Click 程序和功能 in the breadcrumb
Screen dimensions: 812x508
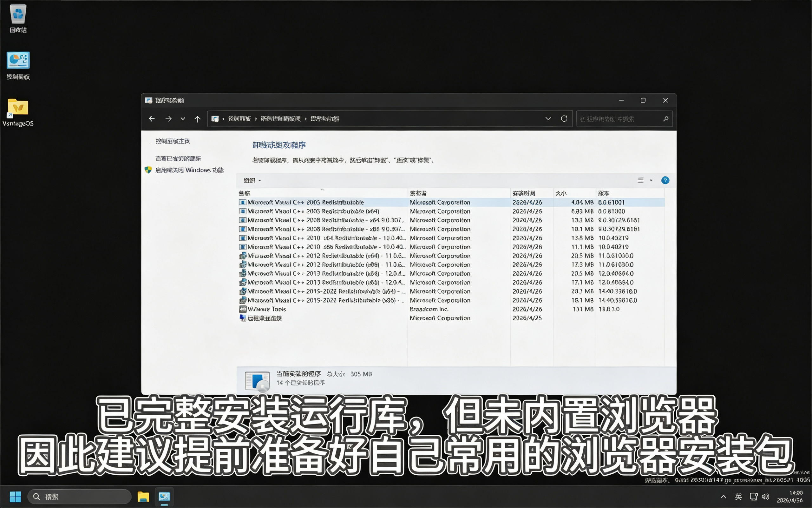[324, 119]
